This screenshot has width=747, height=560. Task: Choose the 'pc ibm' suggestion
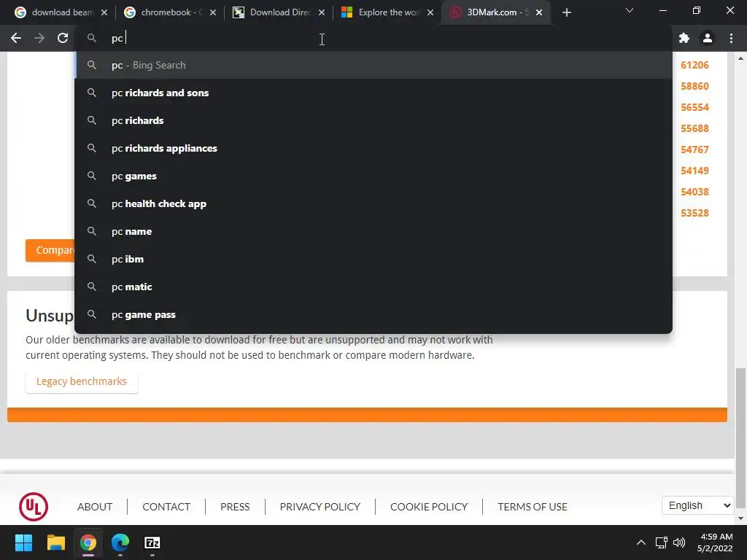tap(373, 259)
